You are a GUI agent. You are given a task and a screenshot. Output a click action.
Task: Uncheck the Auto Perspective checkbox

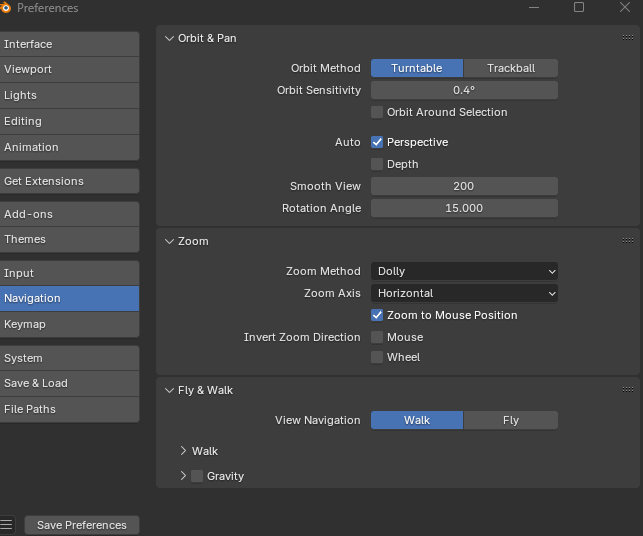(x=377, y=142)
